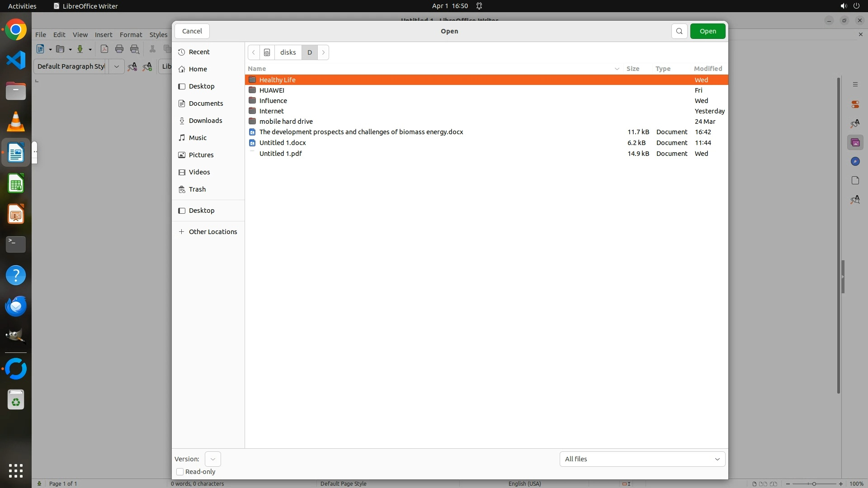Click the root disk icon in path bar
This screenshot has width=868, height=488.
coord(267,52)
